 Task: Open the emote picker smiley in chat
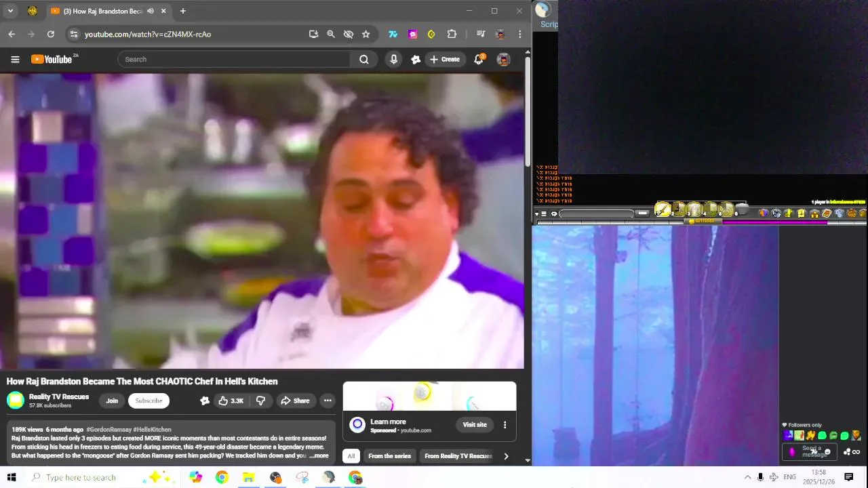pos(827,452)
